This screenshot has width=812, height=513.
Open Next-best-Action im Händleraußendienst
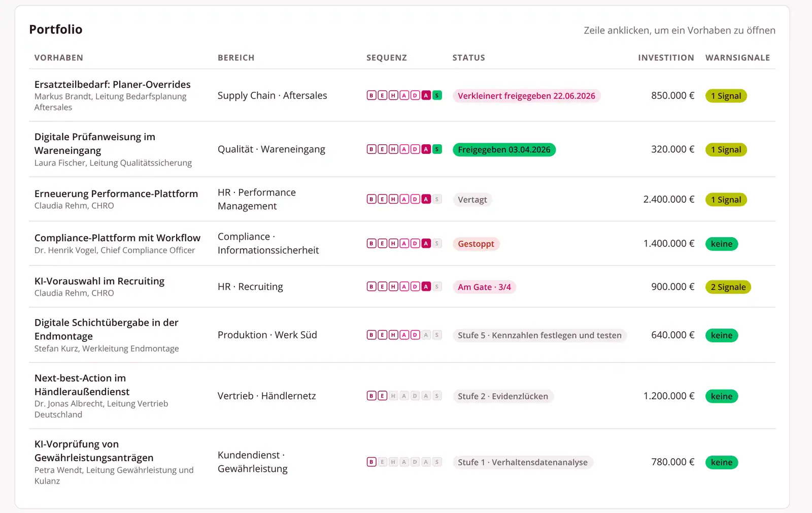pos(402,396)
